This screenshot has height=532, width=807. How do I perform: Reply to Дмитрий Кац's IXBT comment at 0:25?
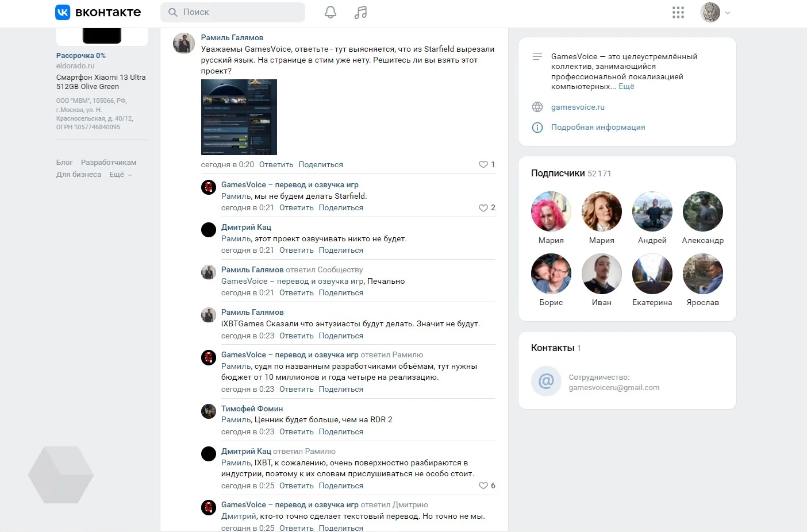click(297, 486)
